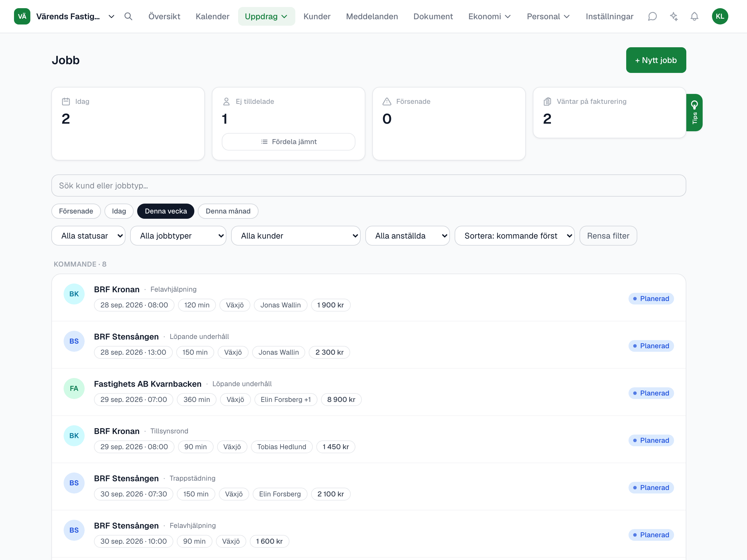The width and height of the screenshot is (747, 560).
Task: Toggle the Idag quick filter chip
Action: coord(119,211)
